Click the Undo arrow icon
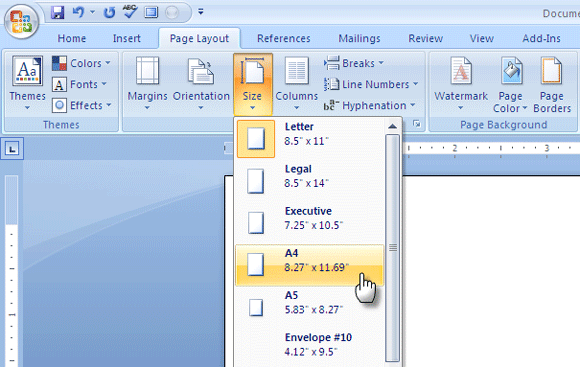 pos(78,13)
